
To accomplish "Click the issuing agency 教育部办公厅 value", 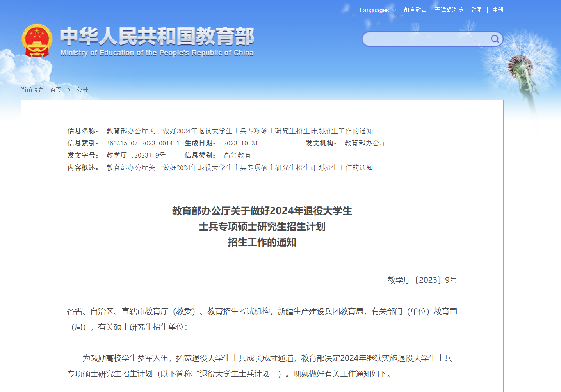I will (x=365, y=143).
